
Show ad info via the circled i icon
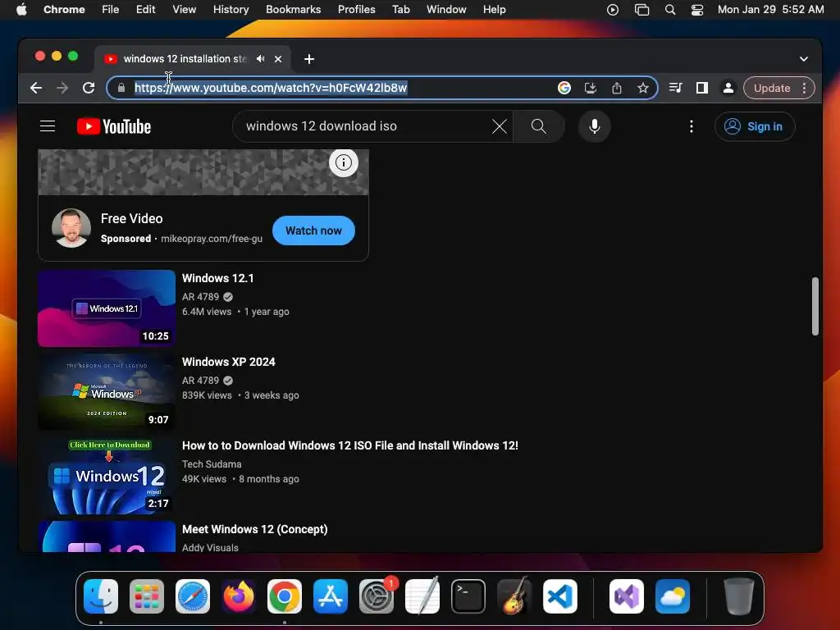(x=344, y=162)
